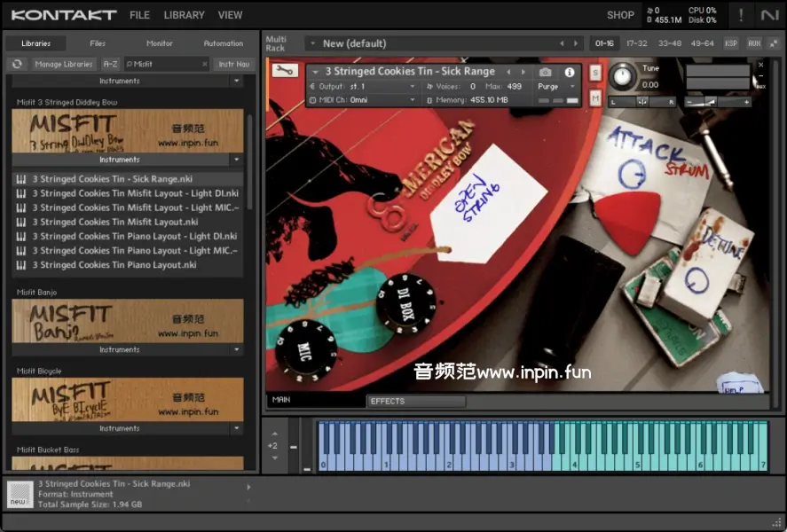The image size is (787, 532).
Task: Select 3 Stringed Cookies Tin Piano Layout.nki
Action: (x=114, y=265)
